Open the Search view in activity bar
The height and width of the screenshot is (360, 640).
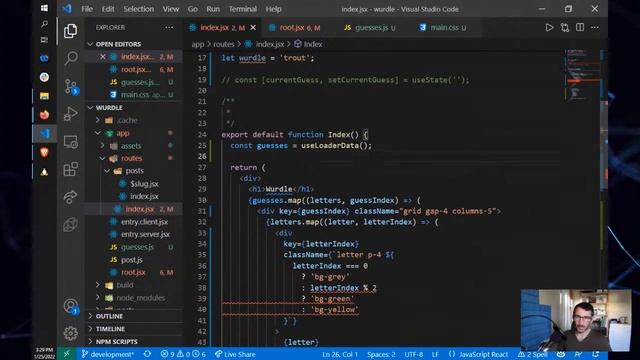70,58
